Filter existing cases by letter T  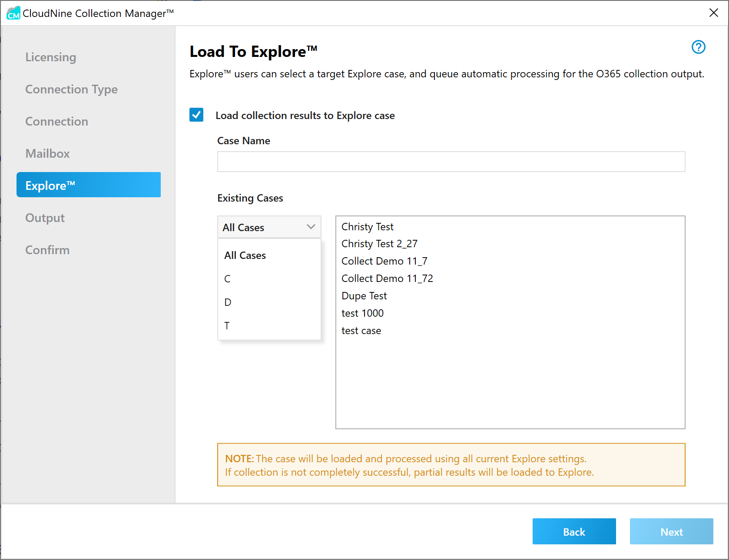click(x=269, y=326)
